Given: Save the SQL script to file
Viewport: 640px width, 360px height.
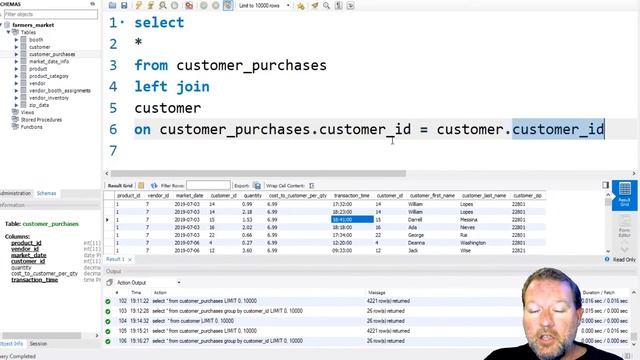Looking at the screenshot, I should [124, 5].
